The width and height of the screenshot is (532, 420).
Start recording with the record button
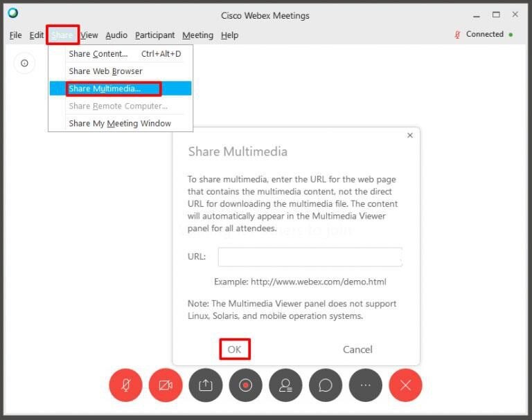pyautogui.click(x=246, y=385)
